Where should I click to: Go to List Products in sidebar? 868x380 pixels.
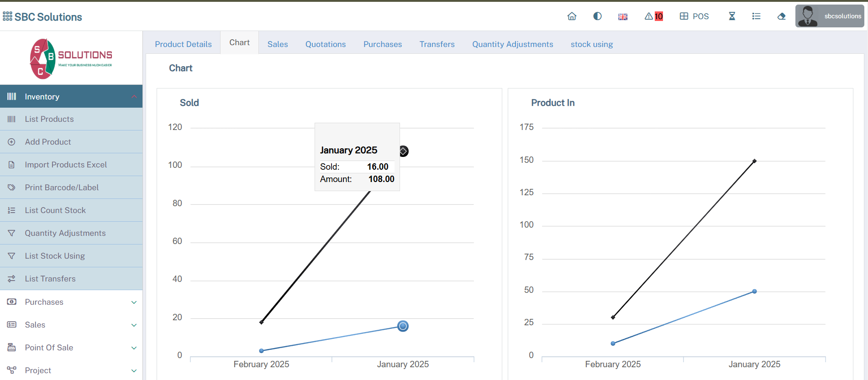point(49,119)
